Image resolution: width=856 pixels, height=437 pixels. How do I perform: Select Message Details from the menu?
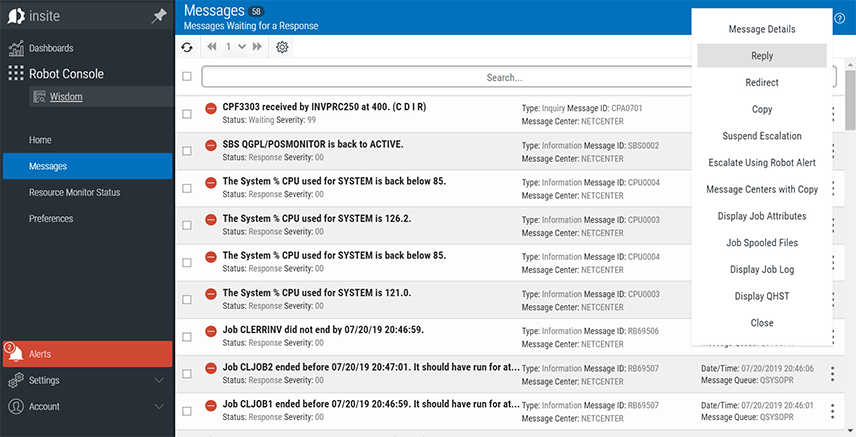click(762, 29)
